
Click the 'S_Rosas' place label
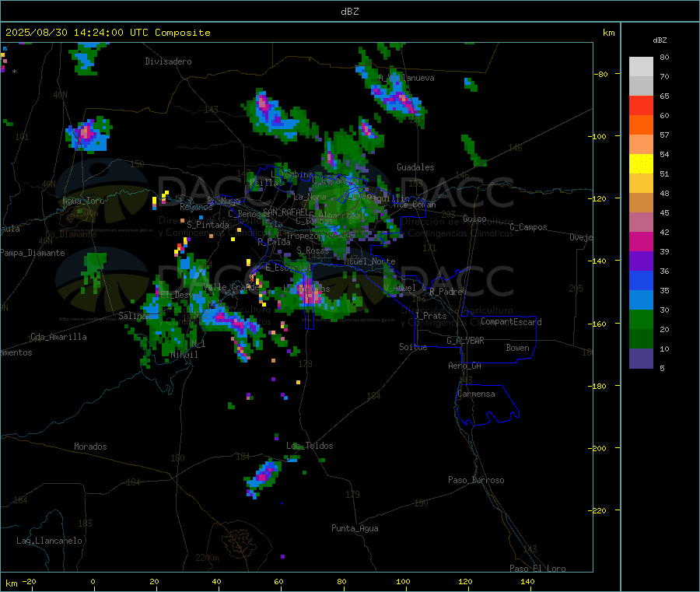313,250
